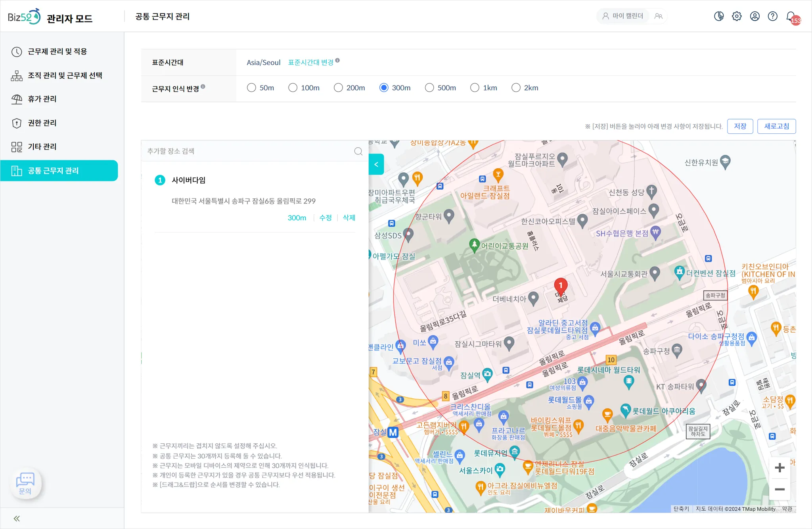Open the help question mark icon

tap(772, 16)
